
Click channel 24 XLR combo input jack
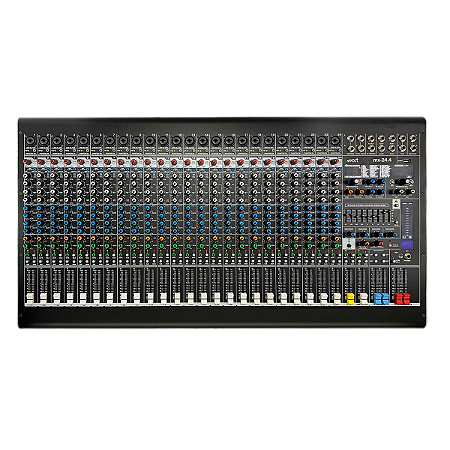(x=335, y=140)
